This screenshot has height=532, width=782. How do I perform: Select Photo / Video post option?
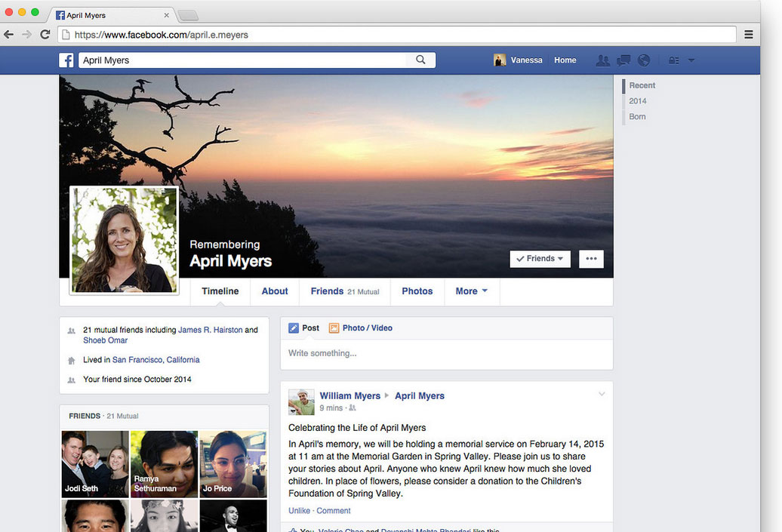361,328
